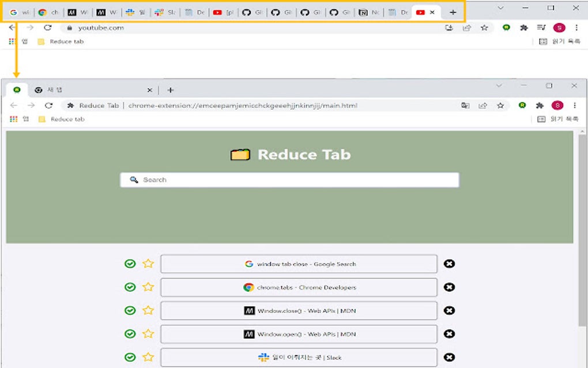Open the share icon dropdown in the address bar
This screenshot has height=368, width=588.
coord(483,106)
